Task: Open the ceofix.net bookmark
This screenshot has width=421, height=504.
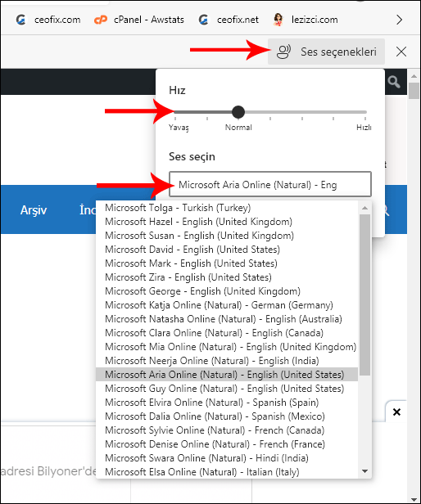Action: point(229,20)
